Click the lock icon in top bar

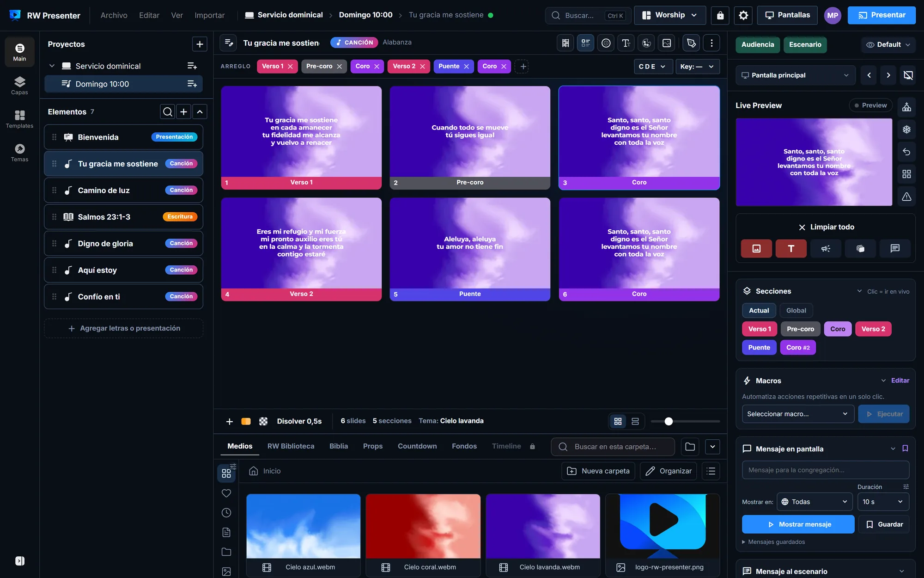coord(720,15)
